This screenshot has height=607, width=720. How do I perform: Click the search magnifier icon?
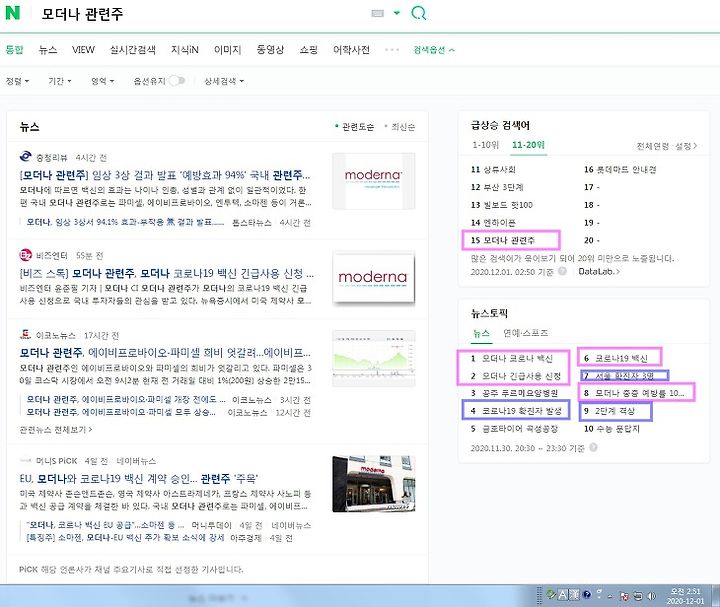click(x=418, y=13)
